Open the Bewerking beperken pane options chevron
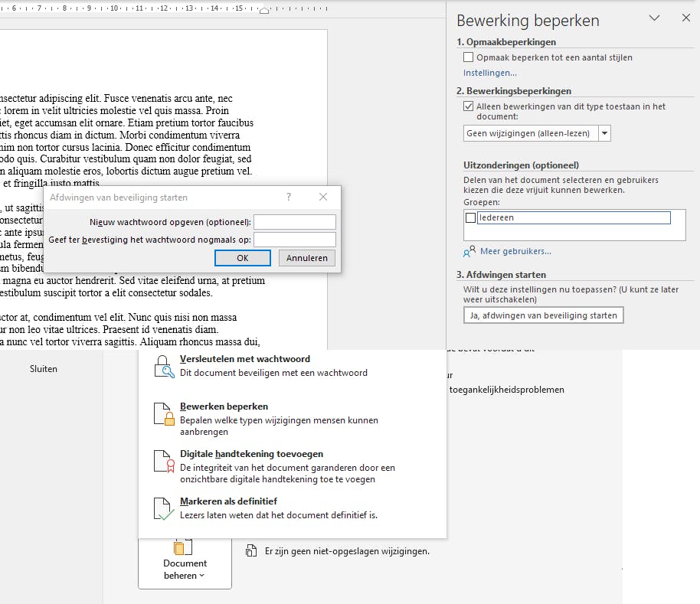The height and width of the screenshot is (604, 700). coord(655,18)
